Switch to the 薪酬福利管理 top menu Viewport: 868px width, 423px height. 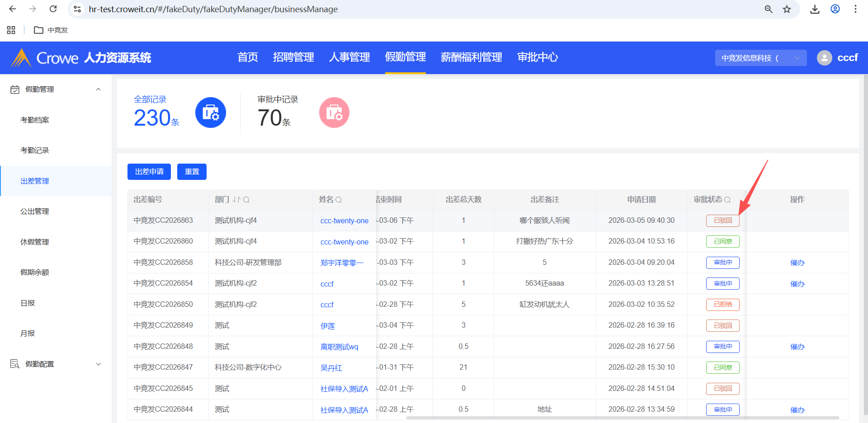point(471,57)
